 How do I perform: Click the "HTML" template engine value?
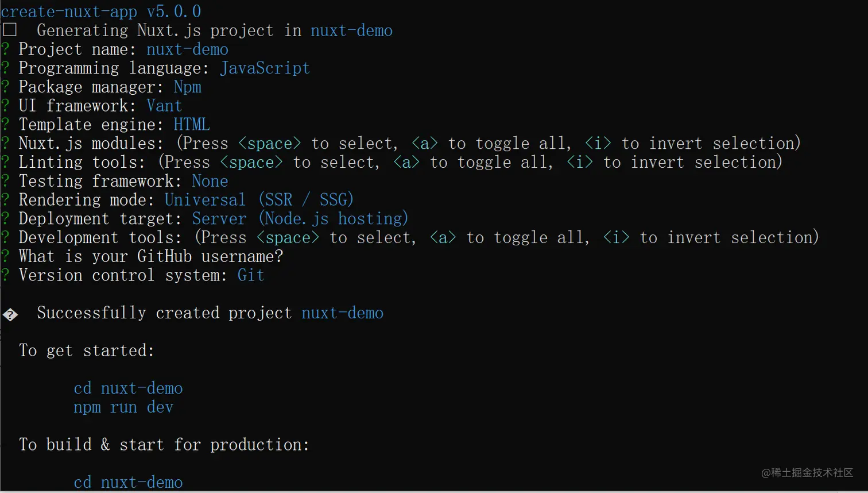tap(192, 125)
